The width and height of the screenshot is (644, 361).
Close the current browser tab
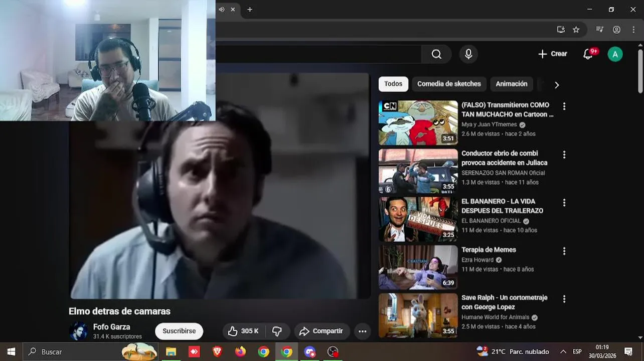pos(233,10)
